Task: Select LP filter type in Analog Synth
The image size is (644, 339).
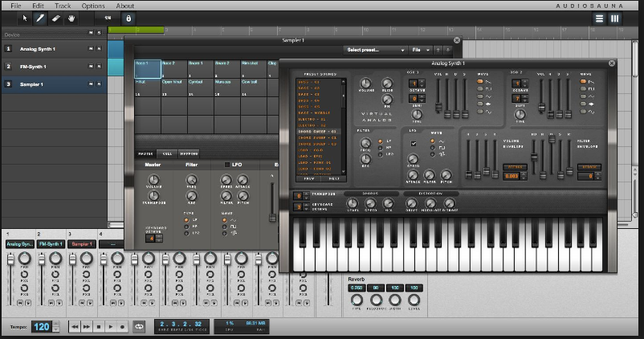Action: (381, 141)
